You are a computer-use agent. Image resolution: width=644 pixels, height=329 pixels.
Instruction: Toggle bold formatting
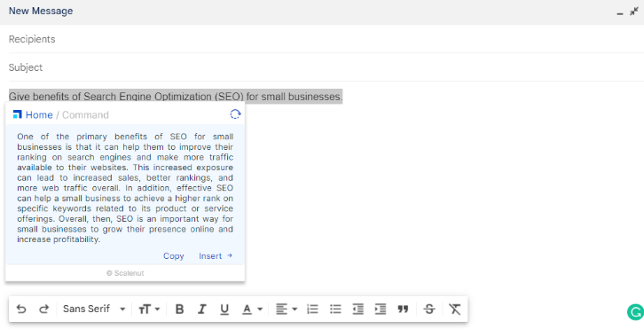(x=179, y=309)
